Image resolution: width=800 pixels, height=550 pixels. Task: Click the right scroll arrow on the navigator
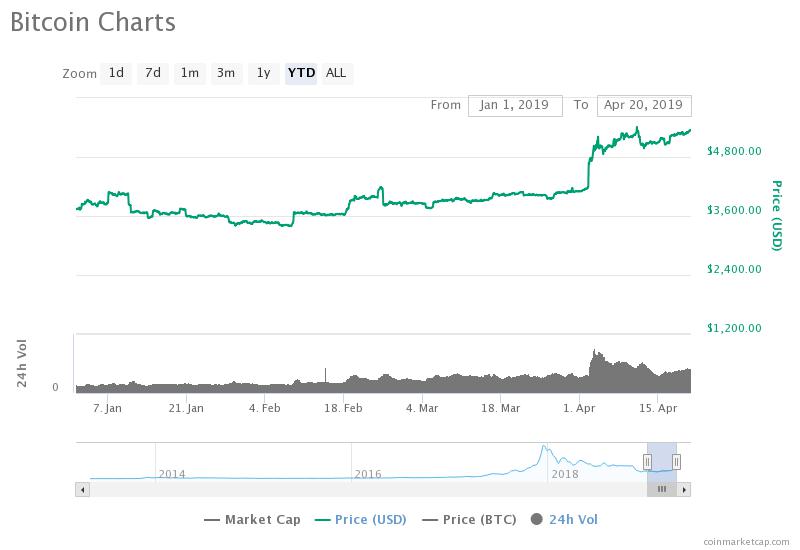point(684,489)
